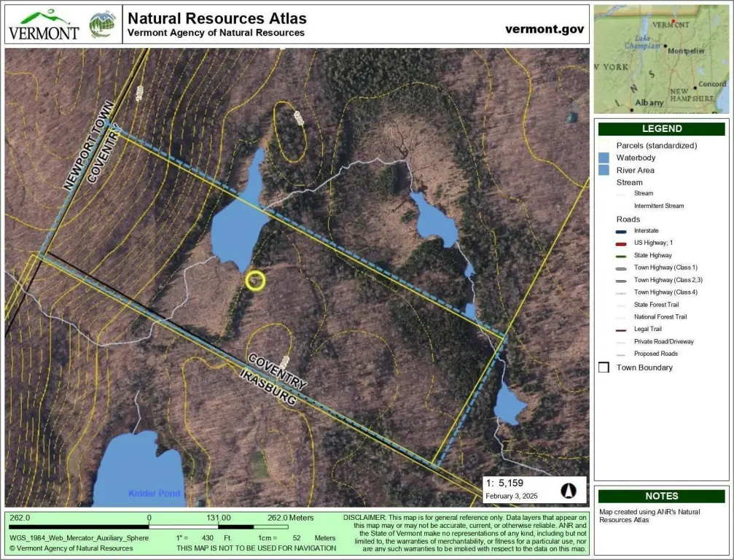Click the map scale 1: 5,159 box

pos(534,489)
